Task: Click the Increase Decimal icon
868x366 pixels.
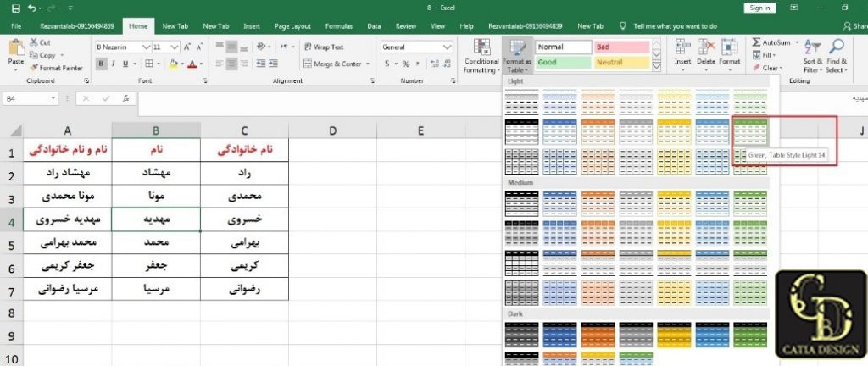Action: [433, 64]
